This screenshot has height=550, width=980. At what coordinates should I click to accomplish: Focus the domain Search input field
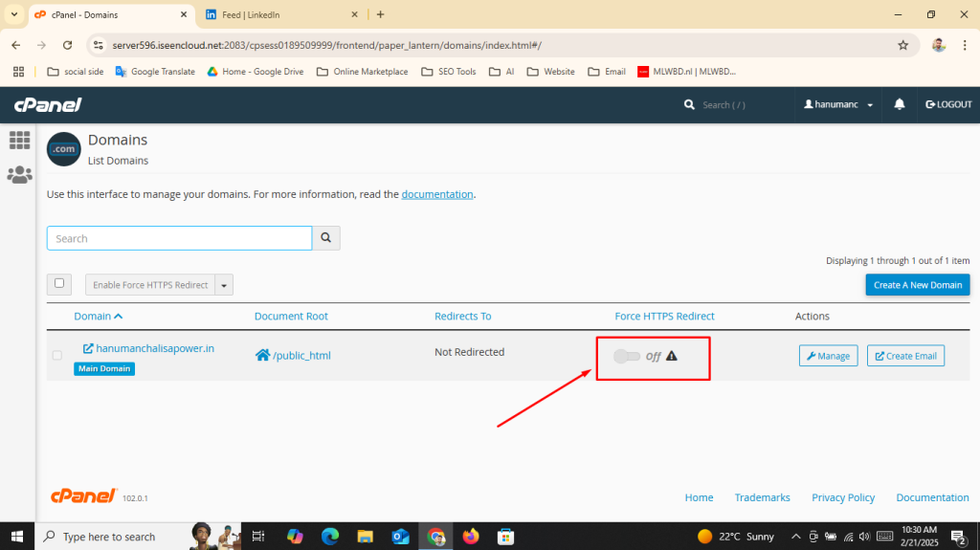[x=179, y=238]
